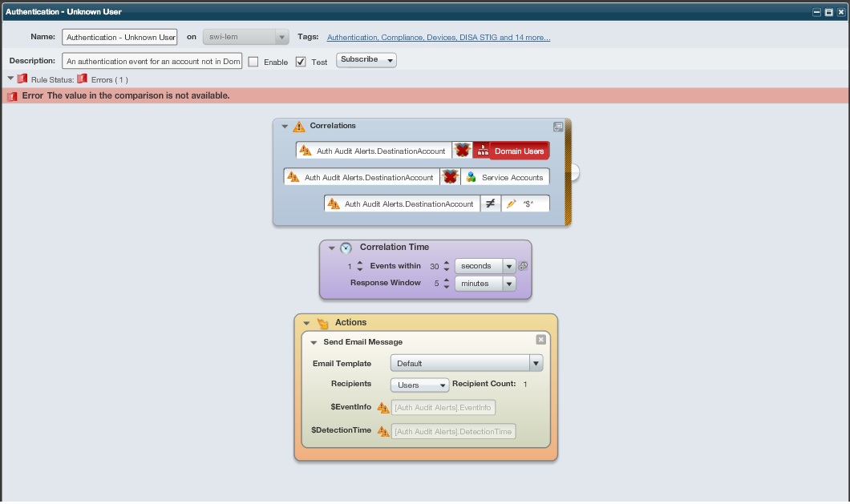The width and height of the screenshot is (850, 504).
Task: Adjust the event count stepper
Action: tap(360, 266)
